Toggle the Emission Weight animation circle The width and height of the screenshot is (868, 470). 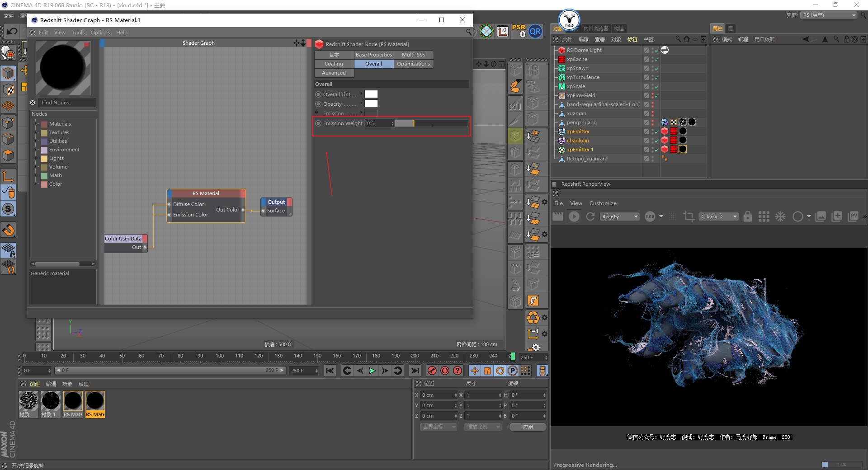(318, 123)
